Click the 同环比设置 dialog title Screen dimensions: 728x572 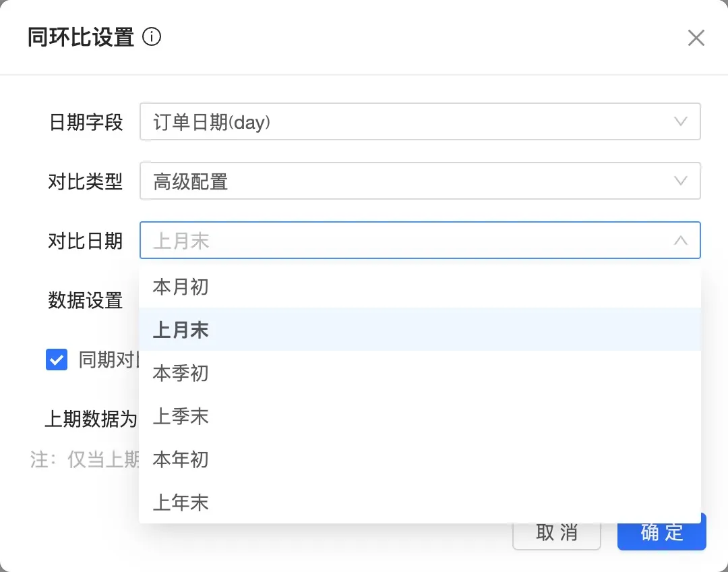pos(81,37)
